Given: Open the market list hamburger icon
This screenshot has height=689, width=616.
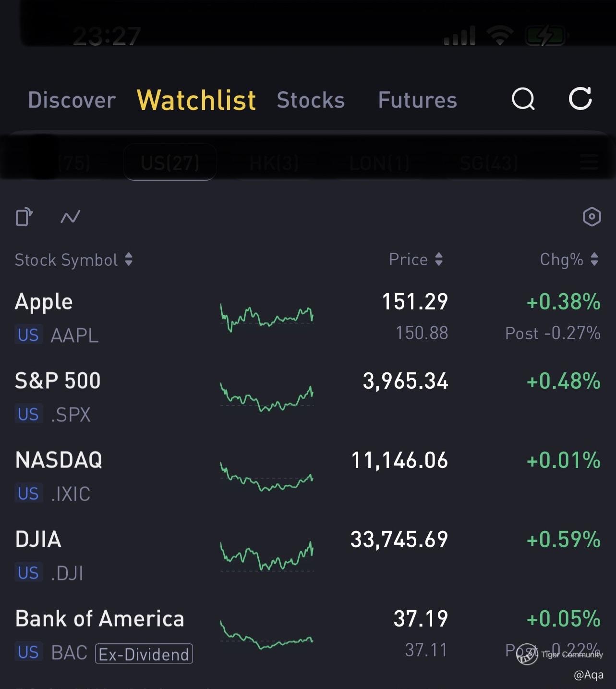Looking at the screenshot, I should point(589,162).
